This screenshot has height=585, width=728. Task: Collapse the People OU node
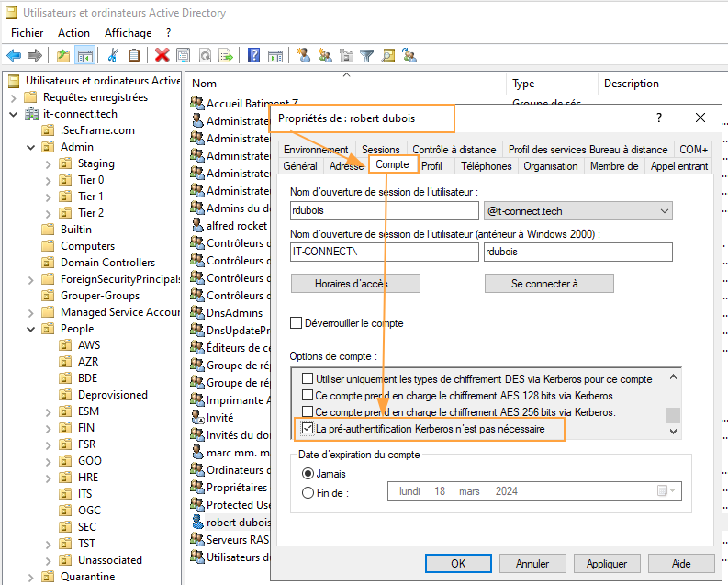click(x=31, y=329)
